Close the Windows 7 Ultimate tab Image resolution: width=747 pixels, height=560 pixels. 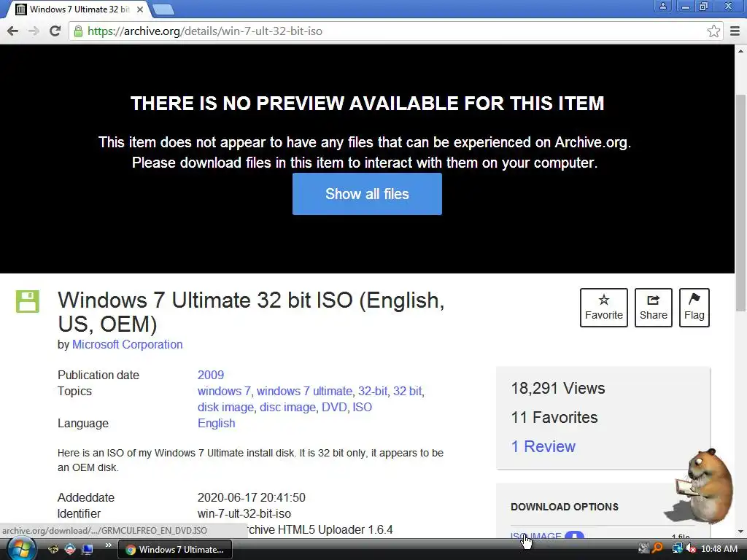tap(140, 9)
